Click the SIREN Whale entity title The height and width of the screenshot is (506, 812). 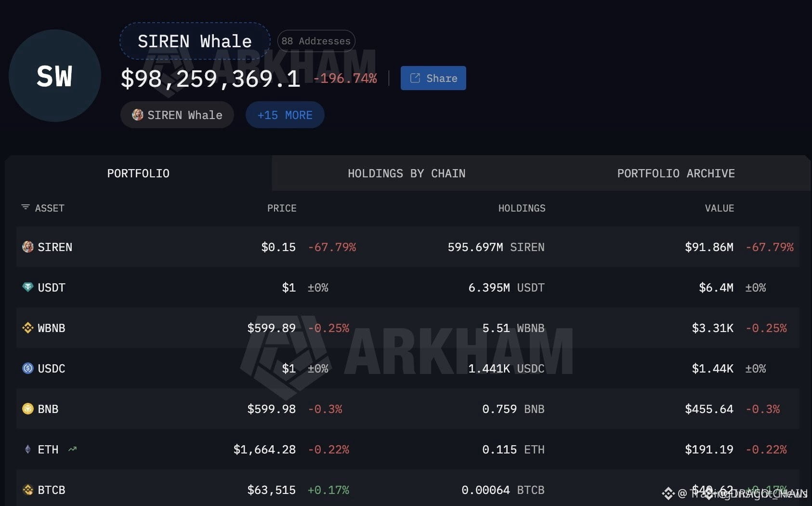[x=195, y=41]
